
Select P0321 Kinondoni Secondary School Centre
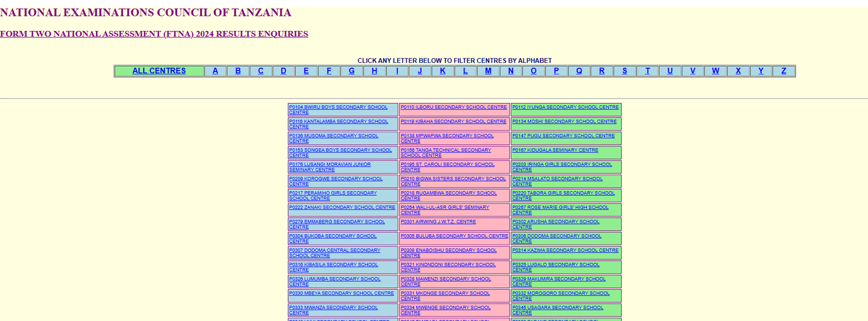click(448, 265)
